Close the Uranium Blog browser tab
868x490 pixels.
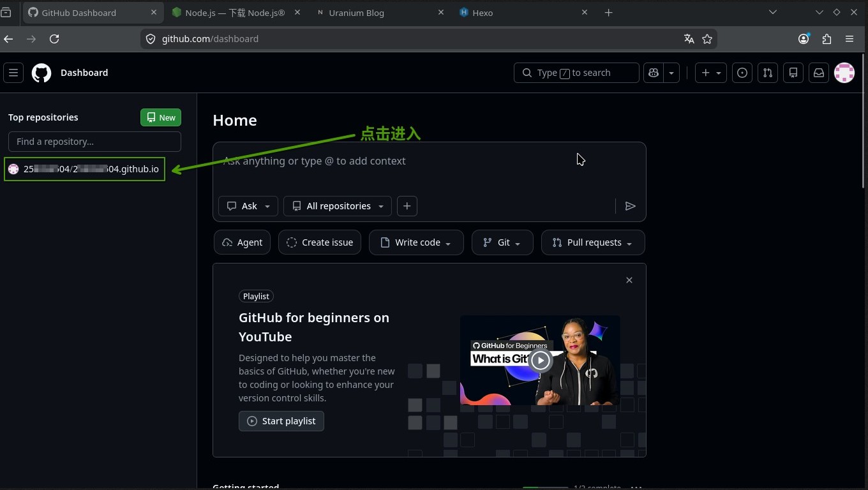tap(441, 12)
